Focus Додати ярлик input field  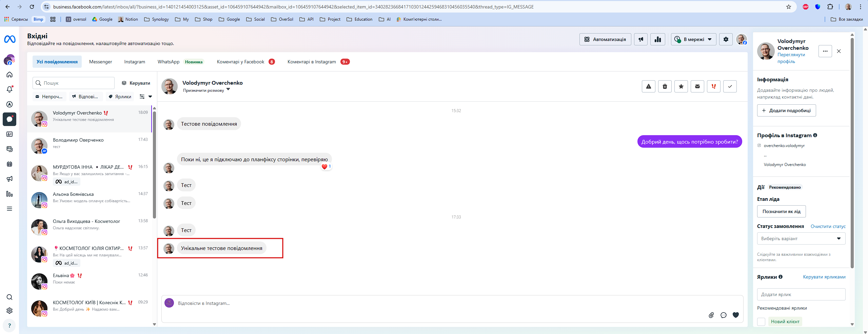click(x=801, y=294)
